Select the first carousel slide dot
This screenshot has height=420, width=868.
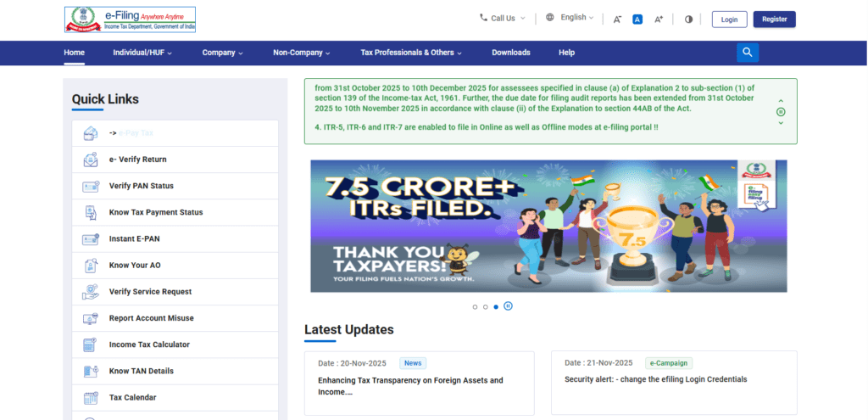point(475,306)
